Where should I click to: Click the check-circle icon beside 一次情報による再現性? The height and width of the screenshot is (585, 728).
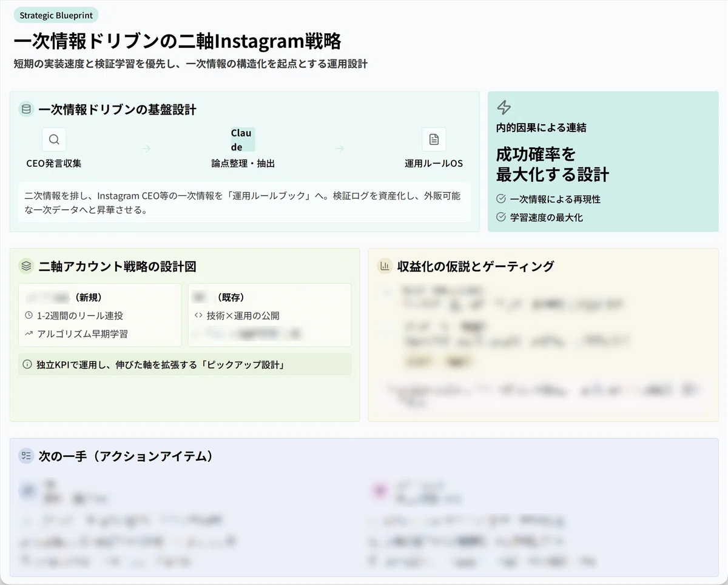point(501,199)
